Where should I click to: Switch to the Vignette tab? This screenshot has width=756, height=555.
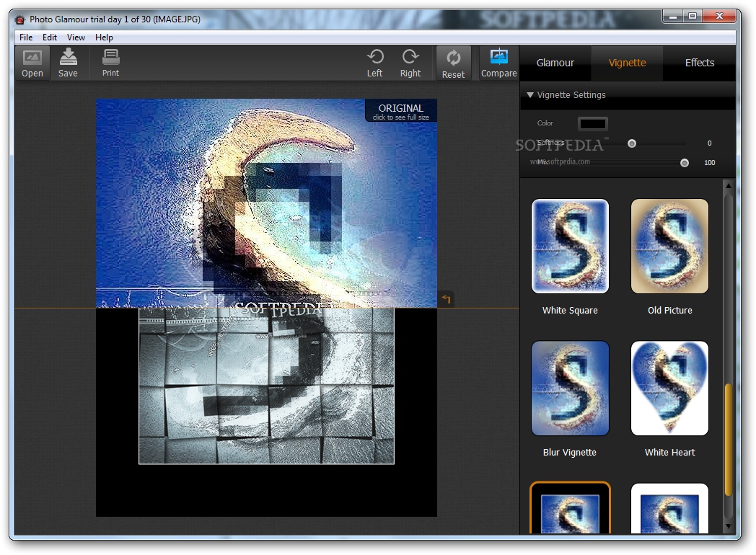[627, 63]
